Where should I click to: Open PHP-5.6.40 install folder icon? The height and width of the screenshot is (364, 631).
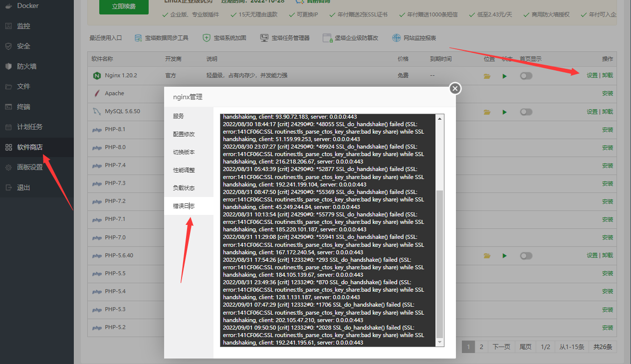point(487,255)
